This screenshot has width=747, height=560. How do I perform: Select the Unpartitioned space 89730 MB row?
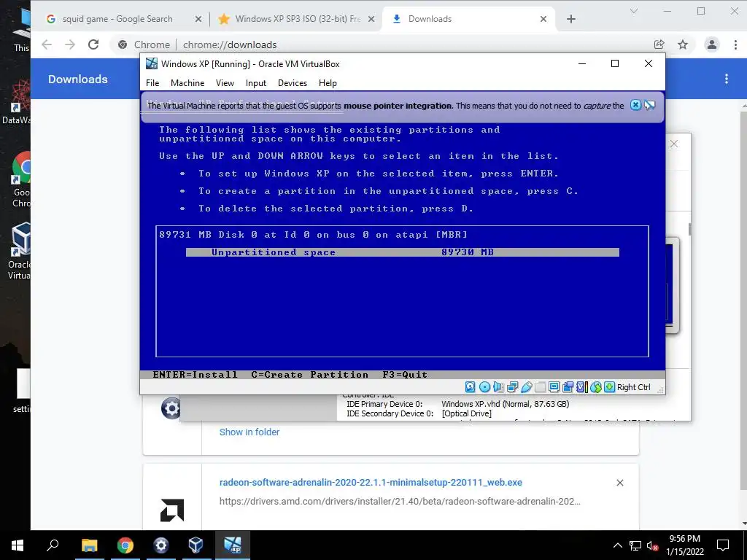[403, 252]
